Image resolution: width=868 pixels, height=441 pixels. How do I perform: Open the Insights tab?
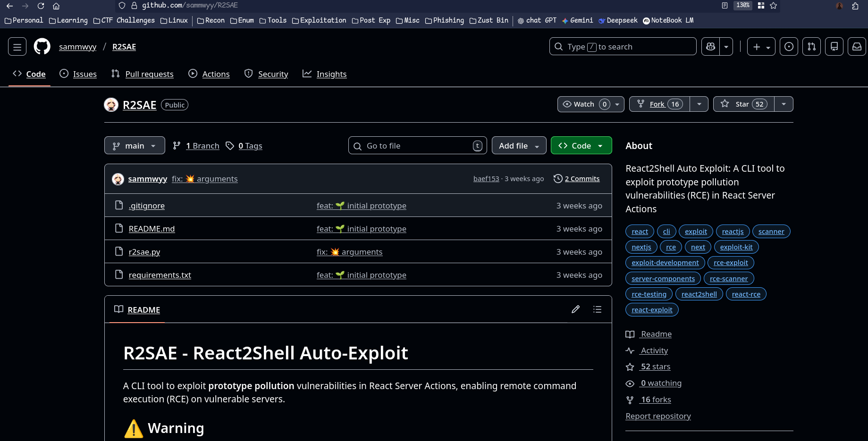[325, 74]
